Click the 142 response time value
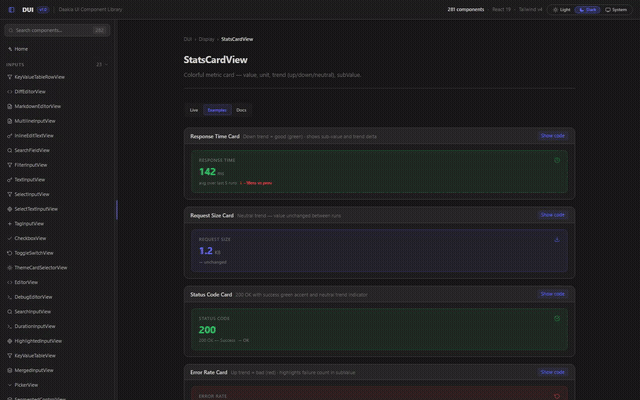 (x=207, y=172)
